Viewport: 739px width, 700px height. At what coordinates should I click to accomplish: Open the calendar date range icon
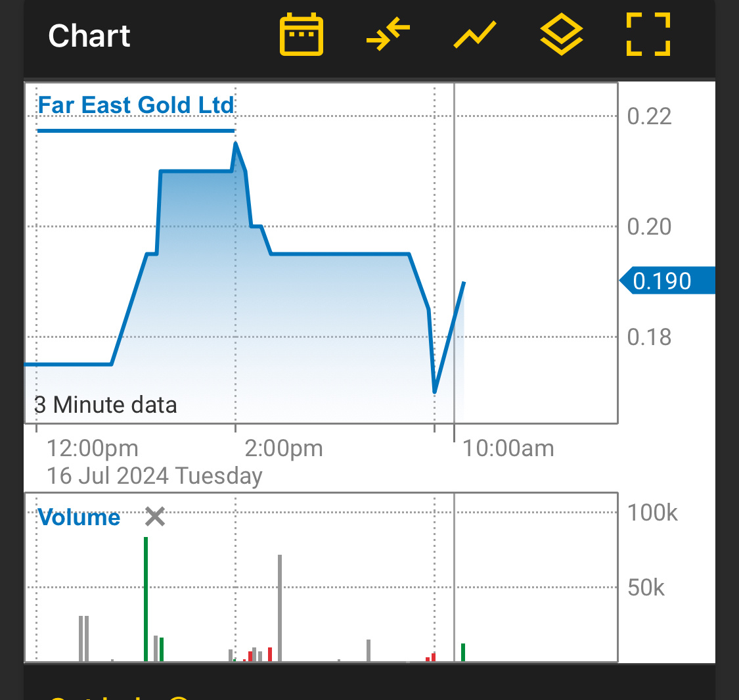(301, 34)
